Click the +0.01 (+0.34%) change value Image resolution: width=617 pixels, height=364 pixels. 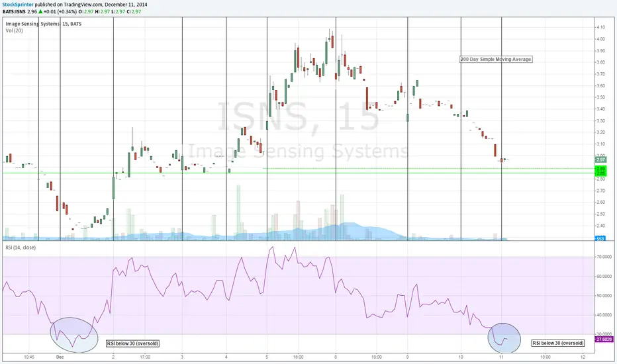(x=60, y=12)
